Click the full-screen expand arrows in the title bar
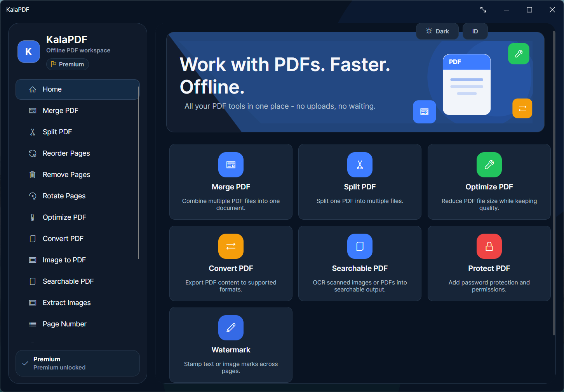 pos(483,10)
